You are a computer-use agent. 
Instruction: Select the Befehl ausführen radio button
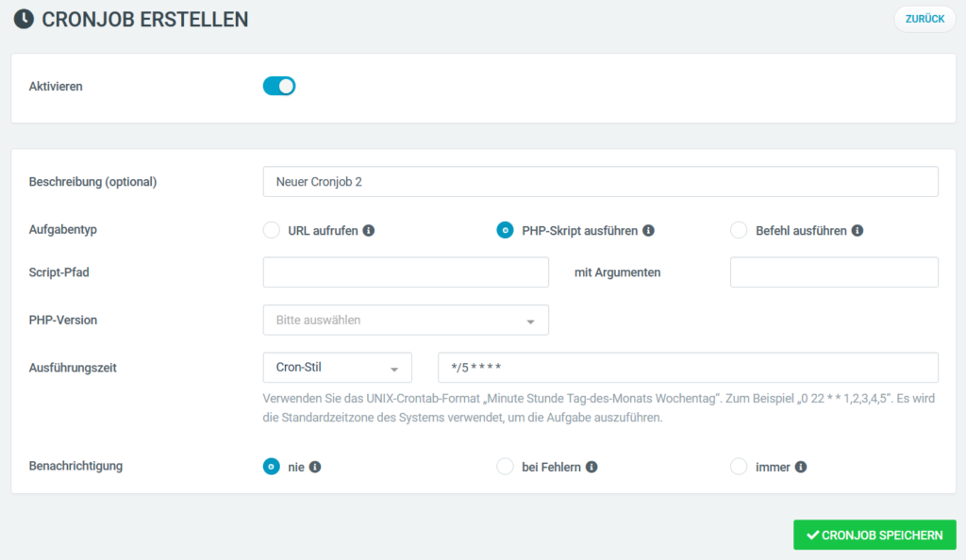(x=739, y=230)
